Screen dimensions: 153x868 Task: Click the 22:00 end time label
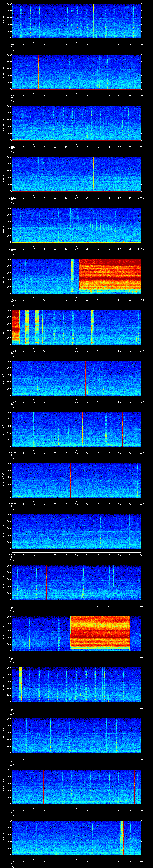141,300
